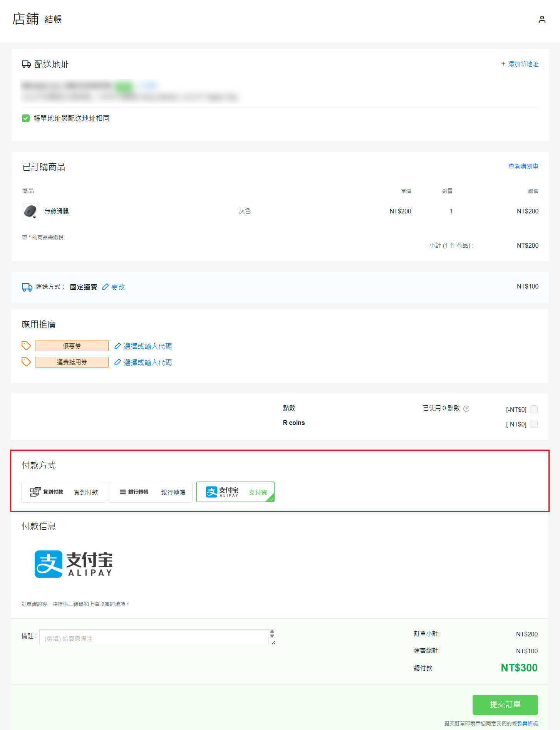This screenshot has width=560, height=730.
Task: Click the help icon next to 已使用 0 點數
Action: (466, 409)
